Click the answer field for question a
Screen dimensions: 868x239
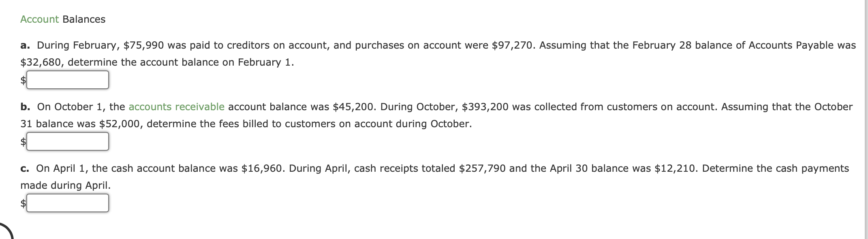[x=68, y=80]
